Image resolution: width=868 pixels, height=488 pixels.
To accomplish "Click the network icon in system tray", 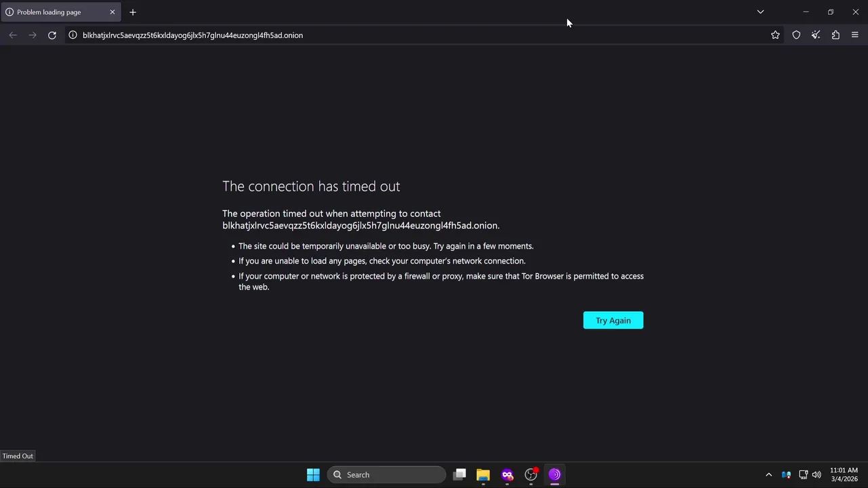I will 803,474.
